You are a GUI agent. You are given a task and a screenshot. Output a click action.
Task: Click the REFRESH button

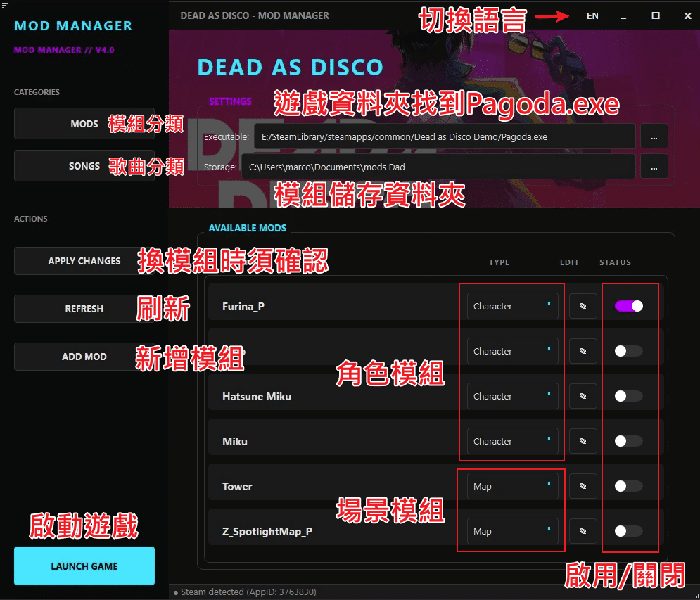84,309
